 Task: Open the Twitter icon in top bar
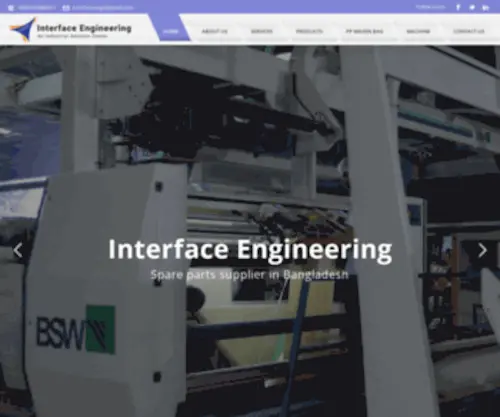tap(472, 7)
